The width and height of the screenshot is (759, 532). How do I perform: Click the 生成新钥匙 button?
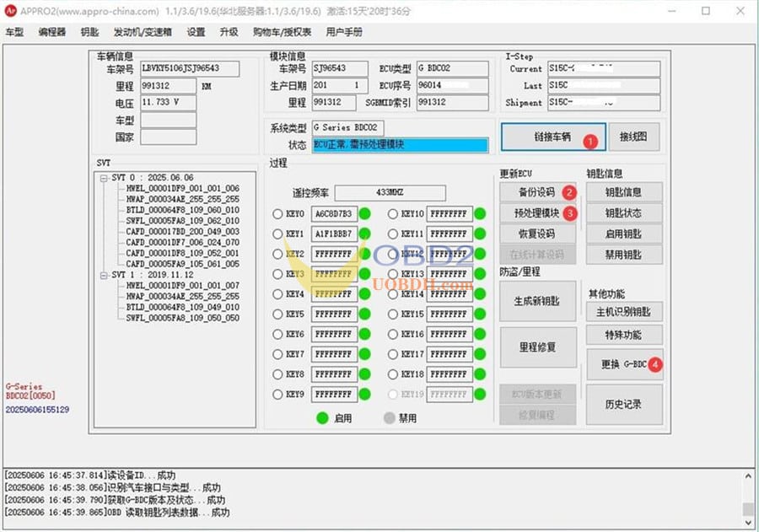(x=538, y=301)
